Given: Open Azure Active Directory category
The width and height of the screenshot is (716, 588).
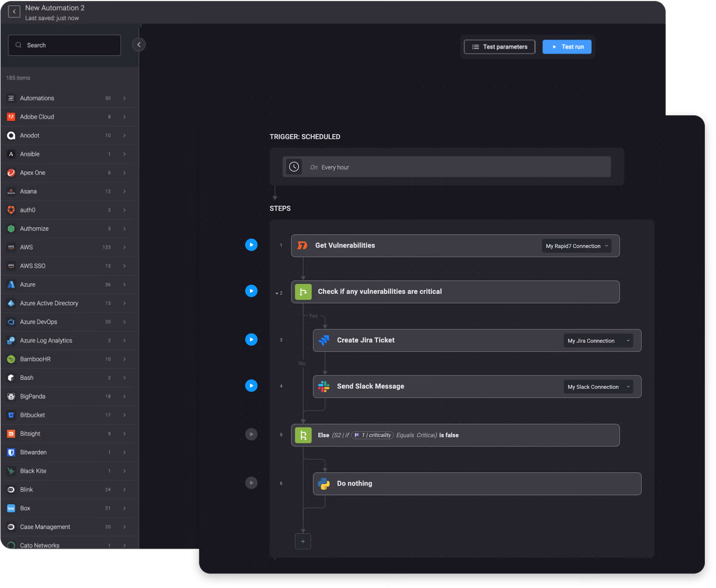Looking at the screenshot, I should 68,303.
